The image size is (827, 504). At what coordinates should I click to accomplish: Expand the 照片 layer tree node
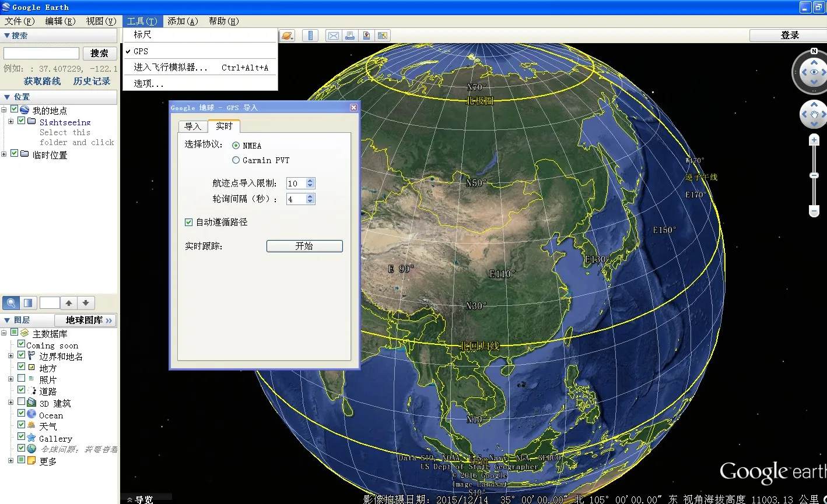point(11,379)
